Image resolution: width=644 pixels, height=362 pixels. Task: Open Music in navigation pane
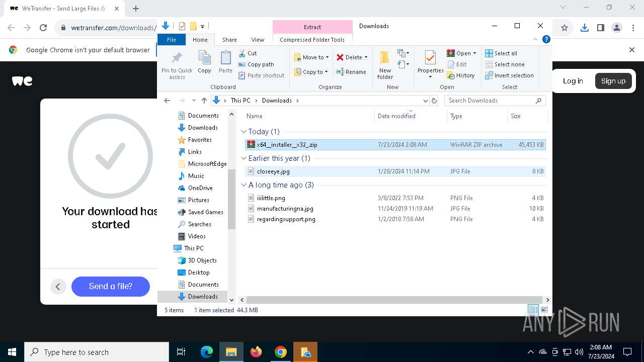(x=191, y=176)
